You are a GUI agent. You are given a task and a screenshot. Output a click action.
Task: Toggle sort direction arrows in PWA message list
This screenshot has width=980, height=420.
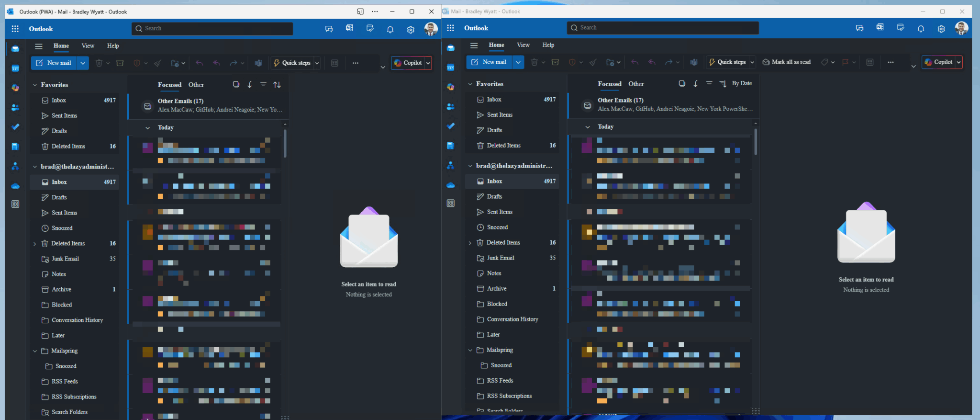click(x=277, y=85)
